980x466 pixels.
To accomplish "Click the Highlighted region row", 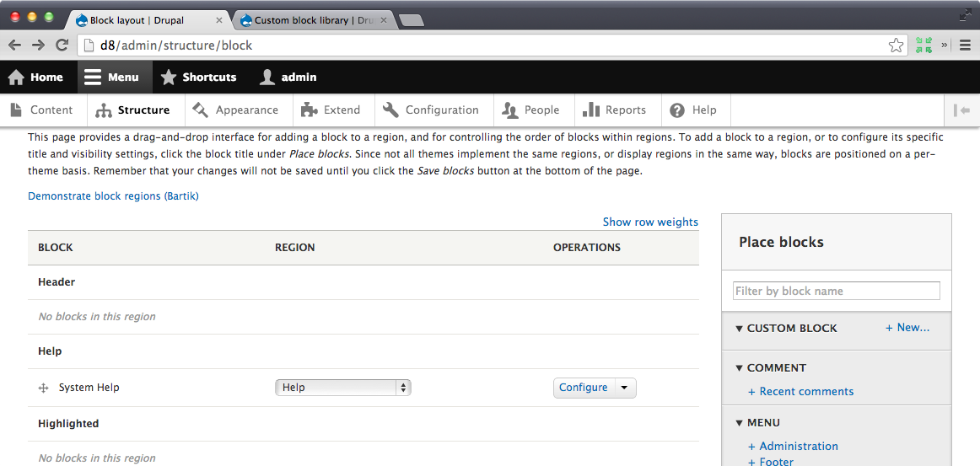I will (x=363, y=424).
